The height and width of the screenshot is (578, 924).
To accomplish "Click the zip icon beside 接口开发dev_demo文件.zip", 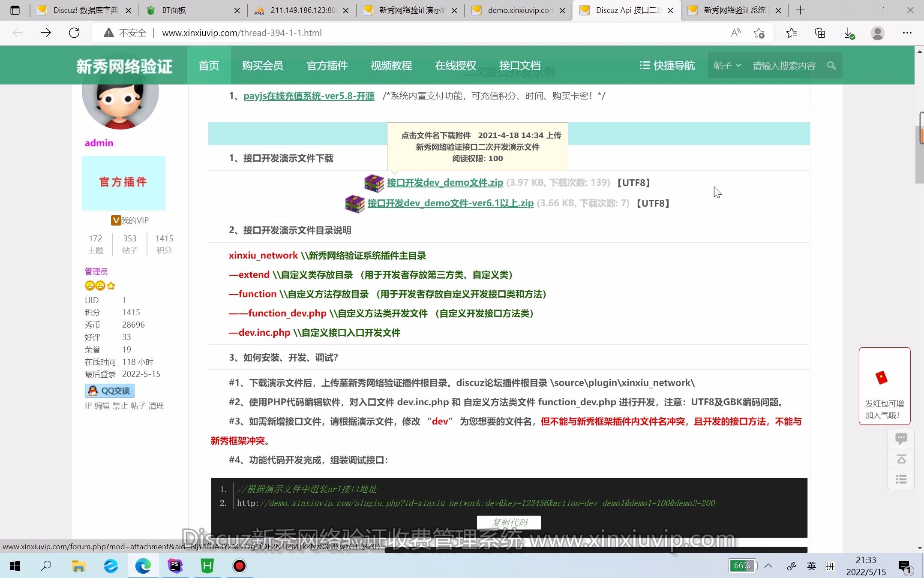I will 374,183.
